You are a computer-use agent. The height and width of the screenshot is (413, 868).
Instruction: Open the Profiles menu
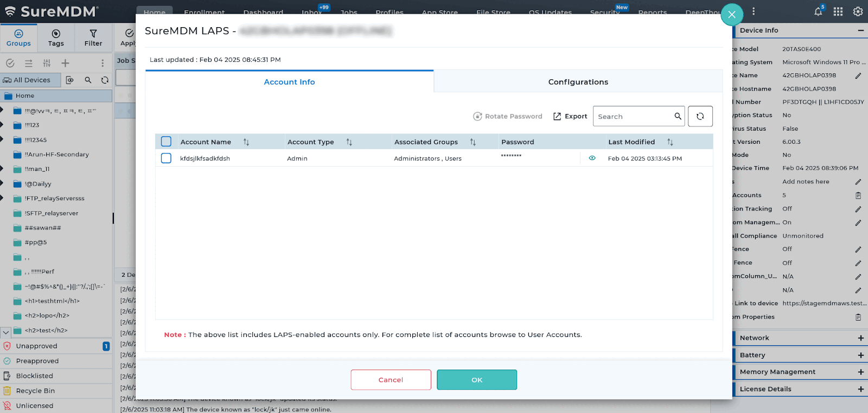pyautogui.click(x=390, y=12)
